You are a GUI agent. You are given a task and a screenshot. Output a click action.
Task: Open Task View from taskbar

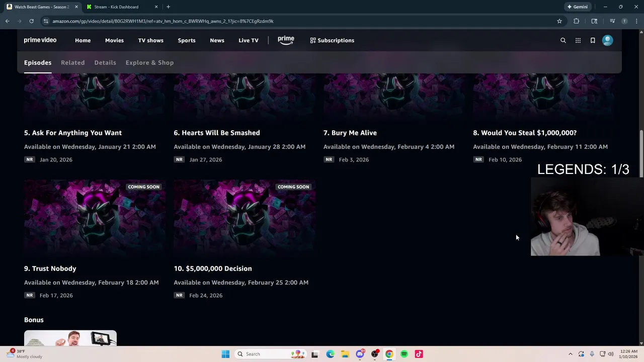314,354
